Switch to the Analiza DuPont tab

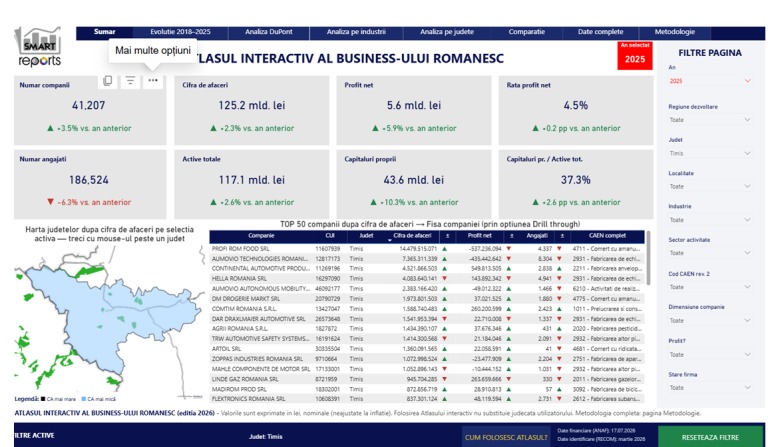(268, 32)
